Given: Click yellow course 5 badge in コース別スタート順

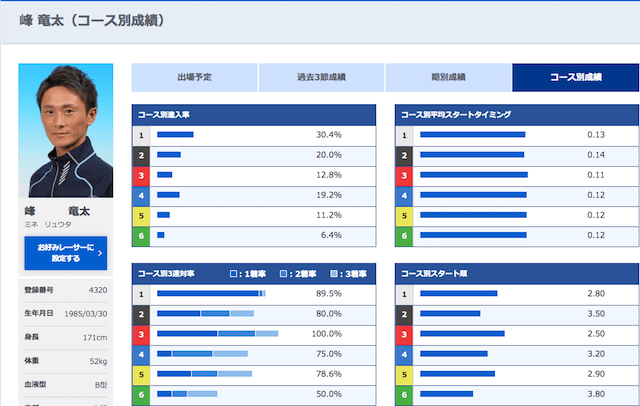Looking at the screenshot, I should click(x=404, y=374).
